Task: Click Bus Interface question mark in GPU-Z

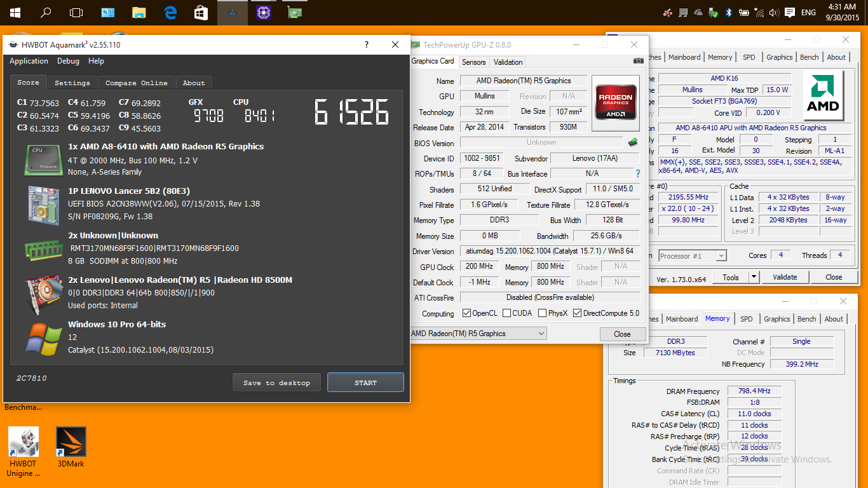Action: coord(638,173)
